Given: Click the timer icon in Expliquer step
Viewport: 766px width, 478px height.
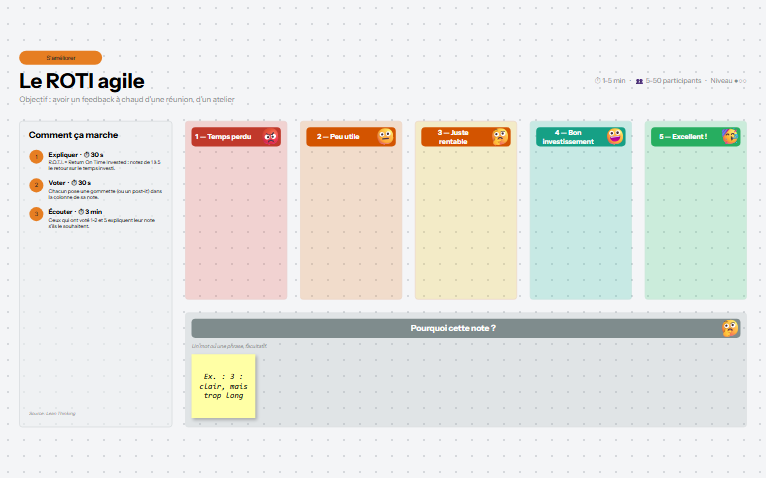Looking at the screenshot, I should pos(86,155).
